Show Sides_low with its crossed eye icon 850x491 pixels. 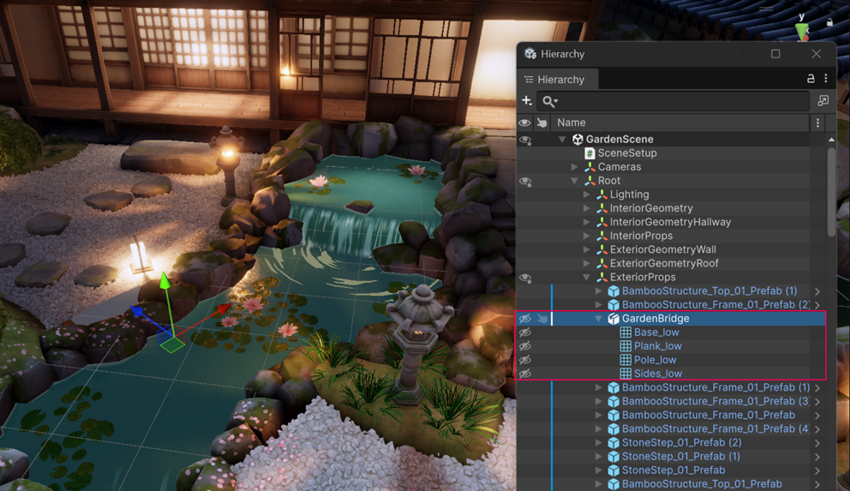[525, 373]
